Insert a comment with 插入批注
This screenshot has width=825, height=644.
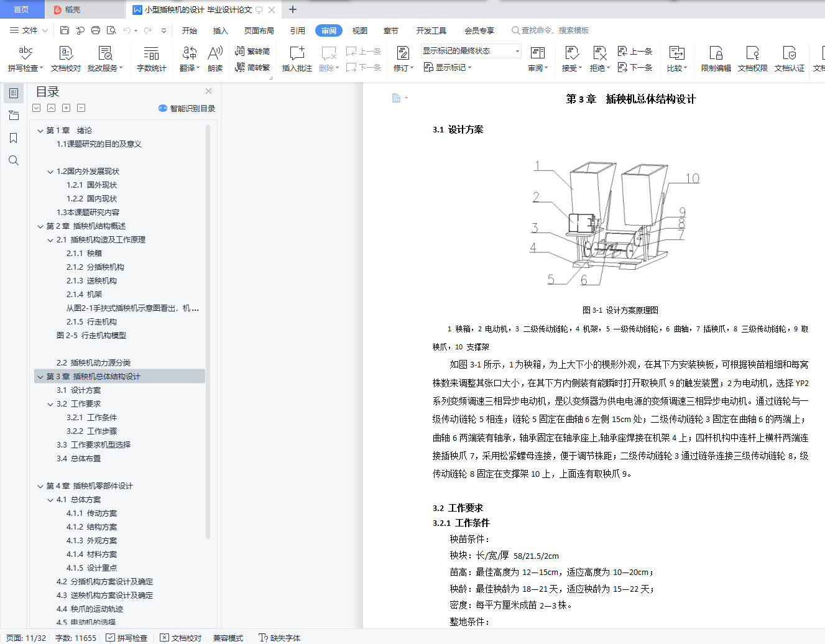297,58
